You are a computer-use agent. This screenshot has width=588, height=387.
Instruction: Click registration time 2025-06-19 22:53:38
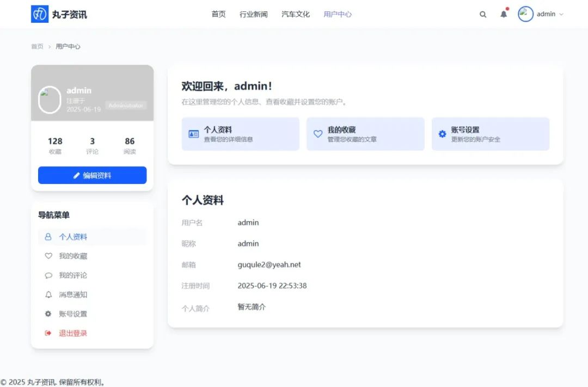click(272, 285)
